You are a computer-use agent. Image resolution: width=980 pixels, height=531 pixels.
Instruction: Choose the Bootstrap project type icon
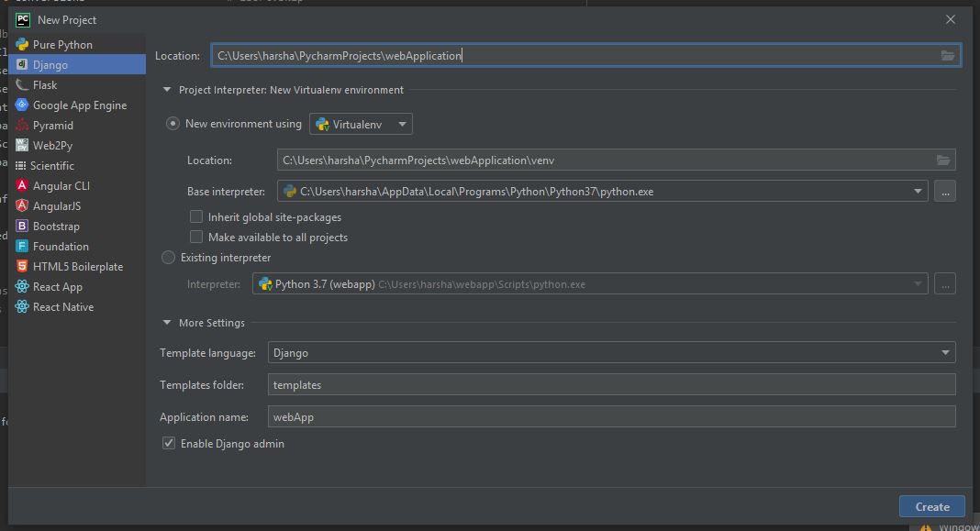coord(20,226)
